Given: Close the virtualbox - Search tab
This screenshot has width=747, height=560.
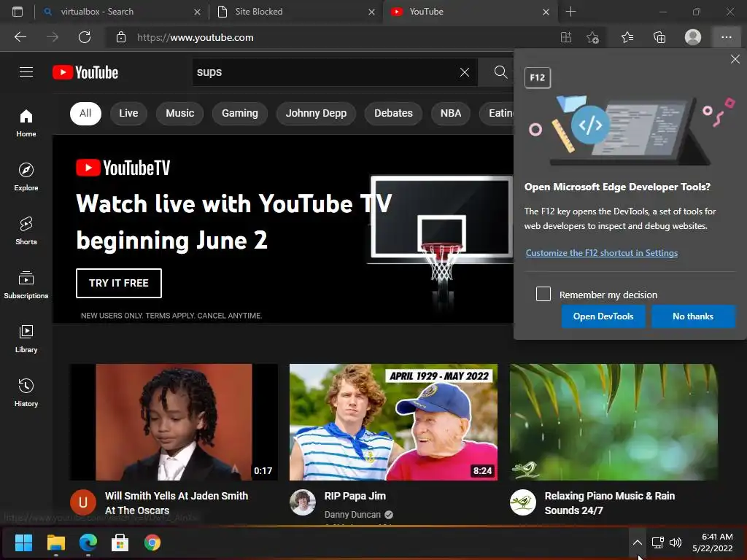Looking at the screenshot, I should [197, 12].
